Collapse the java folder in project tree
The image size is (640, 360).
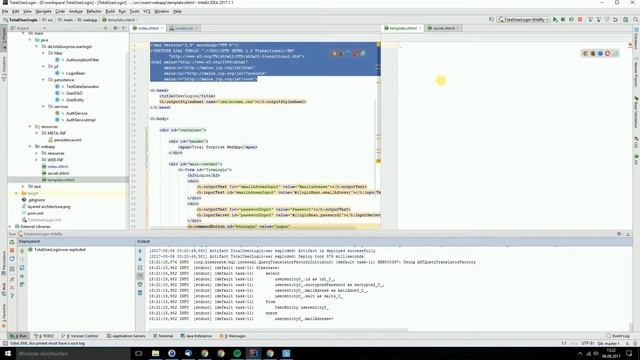tap(30, 40)
